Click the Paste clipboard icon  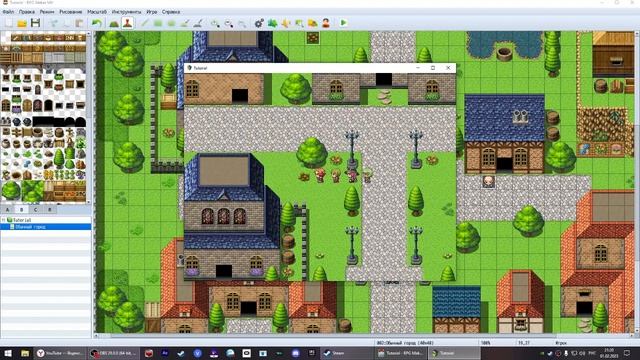pyautogui.click(x=80, y=23)
